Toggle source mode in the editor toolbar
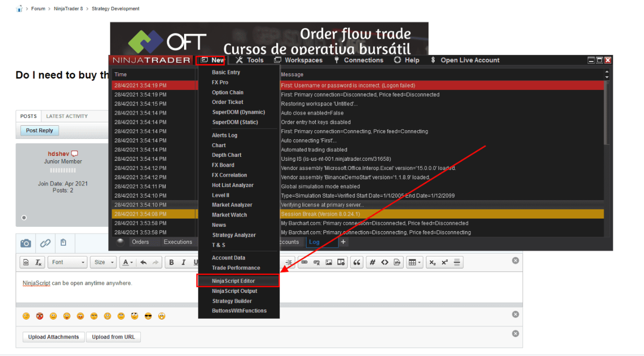The height and width of the screenshot is (356, 644). click(x=26, y=262)
